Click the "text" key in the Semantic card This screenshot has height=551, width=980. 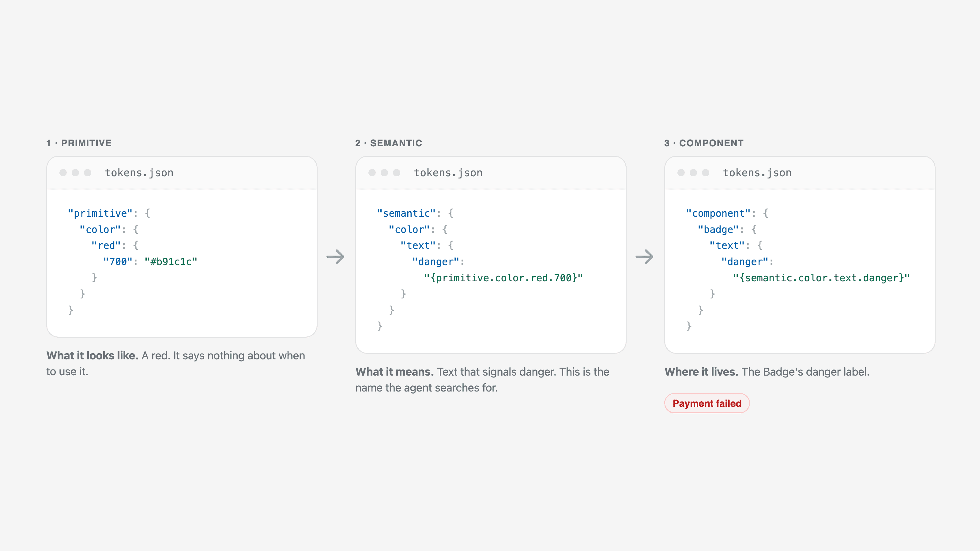click(x=418, y=245)
